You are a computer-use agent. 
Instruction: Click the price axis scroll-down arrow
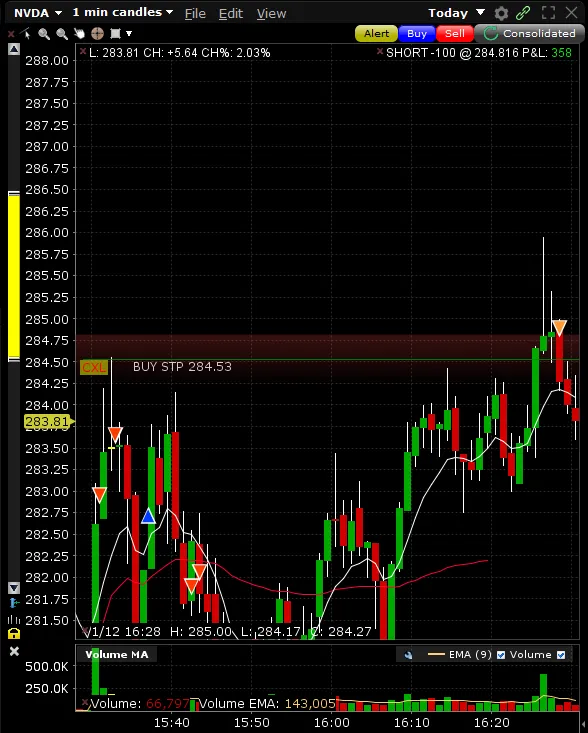(x=14, y=588)
